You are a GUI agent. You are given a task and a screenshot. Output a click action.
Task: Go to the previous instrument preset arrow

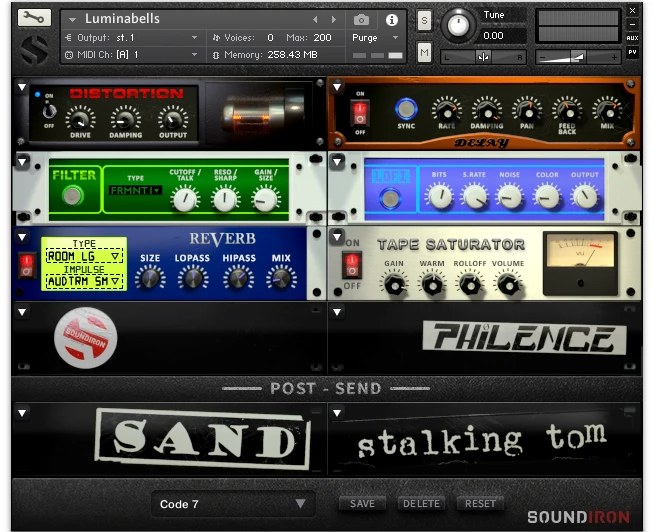coord(315,20)
